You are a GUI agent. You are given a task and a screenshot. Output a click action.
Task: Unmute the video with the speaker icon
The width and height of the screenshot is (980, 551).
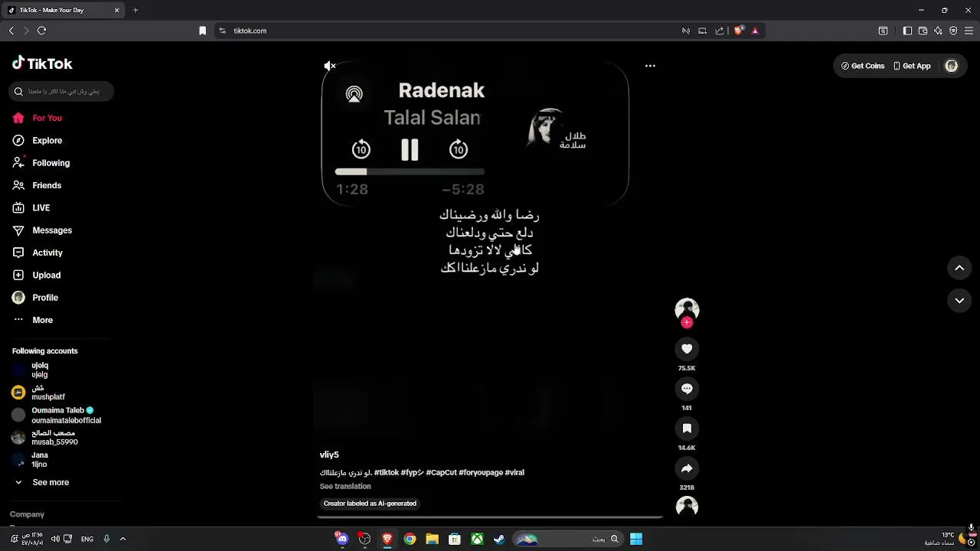(330, 66)
